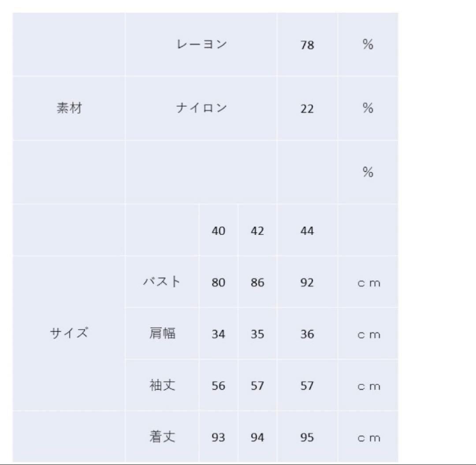Click the cm unit in バスト row
The width and height of the screenshot is (476, 465).
click(x=368, y=283)
